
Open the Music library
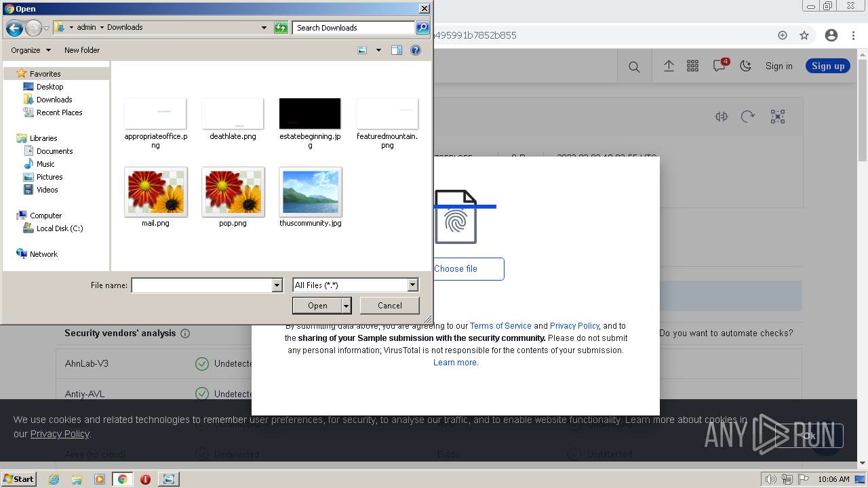click(x=45, y=164)
